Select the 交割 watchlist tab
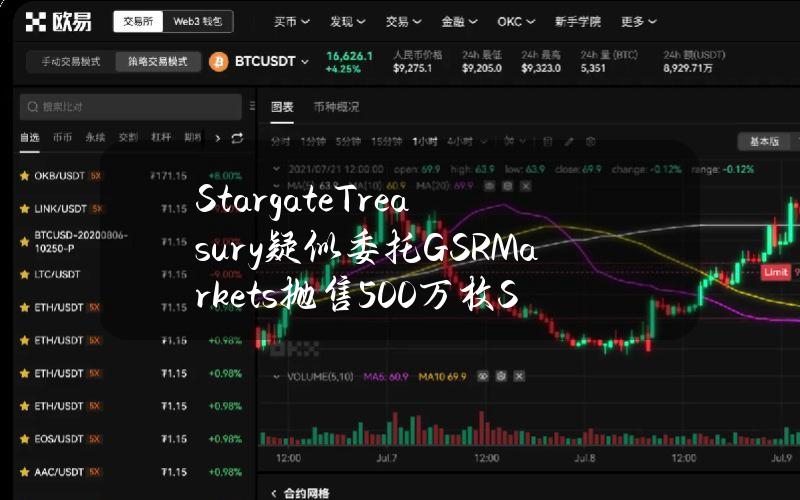This screenshot has width=800, height=500. [x=128, y=137]
